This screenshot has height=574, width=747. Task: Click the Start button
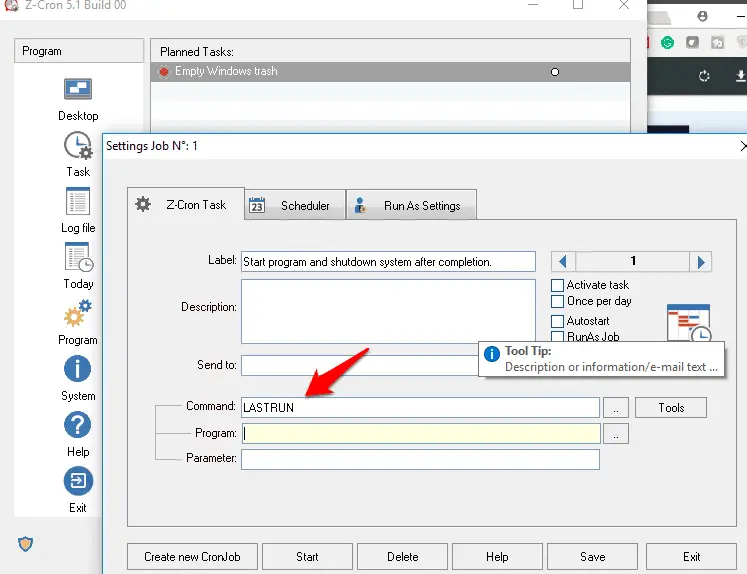click(307, 556)
